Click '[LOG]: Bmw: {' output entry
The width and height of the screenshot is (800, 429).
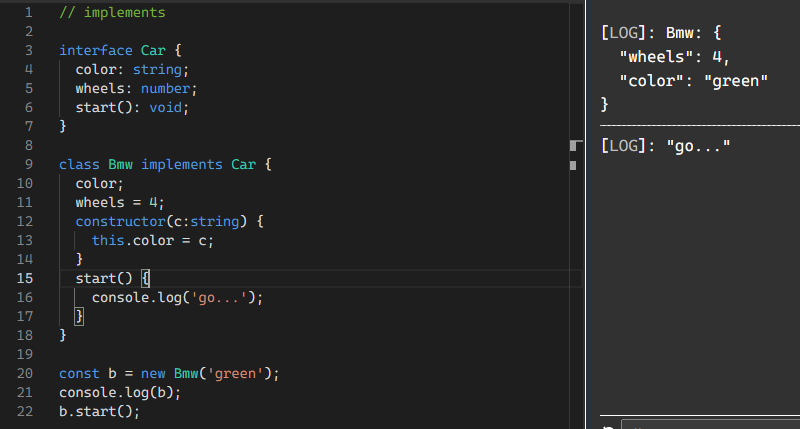(661, 33)
